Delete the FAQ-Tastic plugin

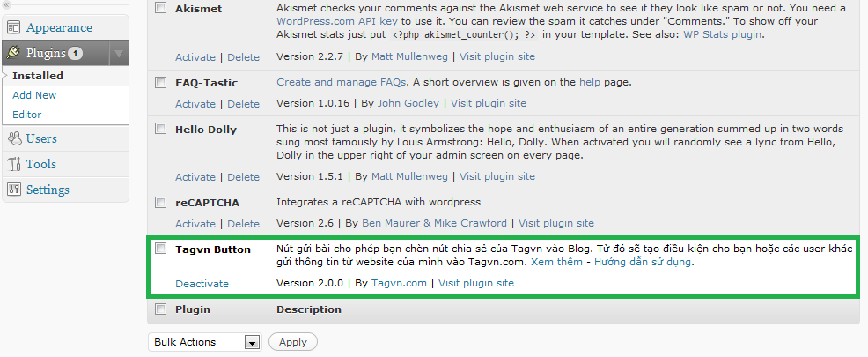[x=244, y=104]
